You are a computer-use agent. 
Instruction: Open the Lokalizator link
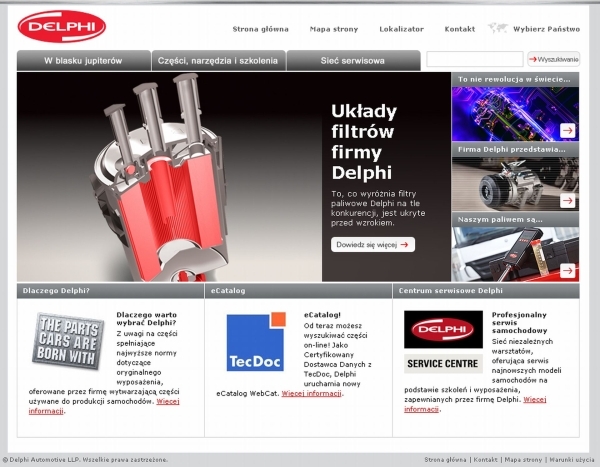[401, 29]
